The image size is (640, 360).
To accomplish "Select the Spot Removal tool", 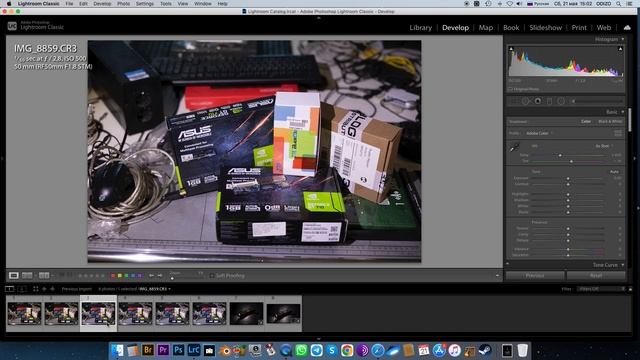I will point(526,101).
